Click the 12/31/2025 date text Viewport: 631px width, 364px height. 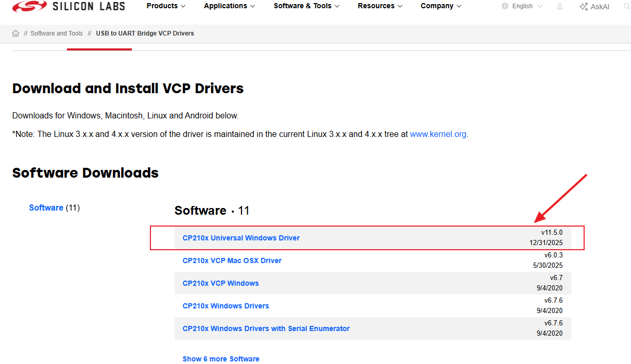click(x=546, y=242)
